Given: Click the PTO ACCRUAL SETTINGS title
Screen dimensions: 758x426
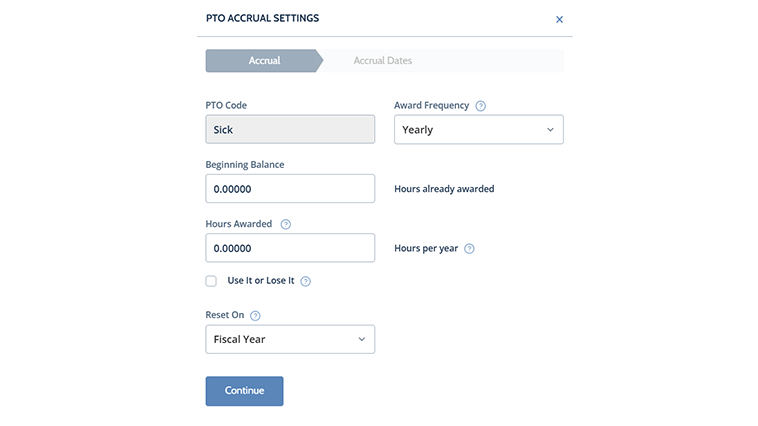Looking at the screenshot, I should coord(262,18).
